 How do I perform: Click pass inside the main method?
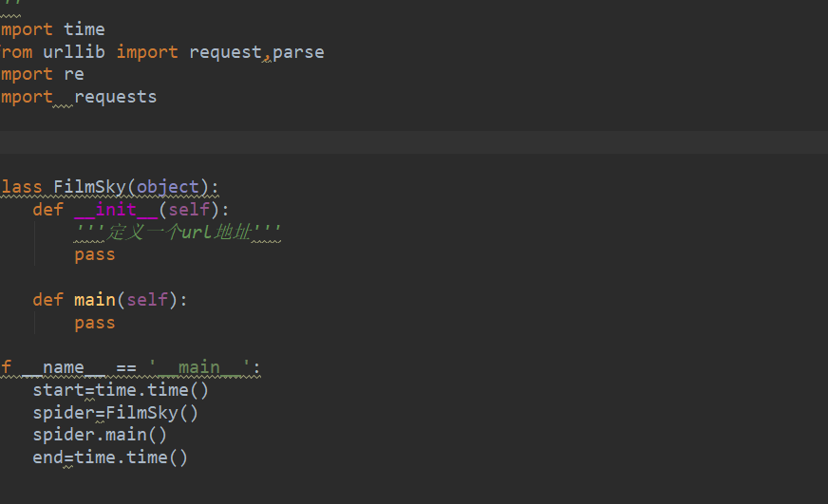[x=95, y=323]
